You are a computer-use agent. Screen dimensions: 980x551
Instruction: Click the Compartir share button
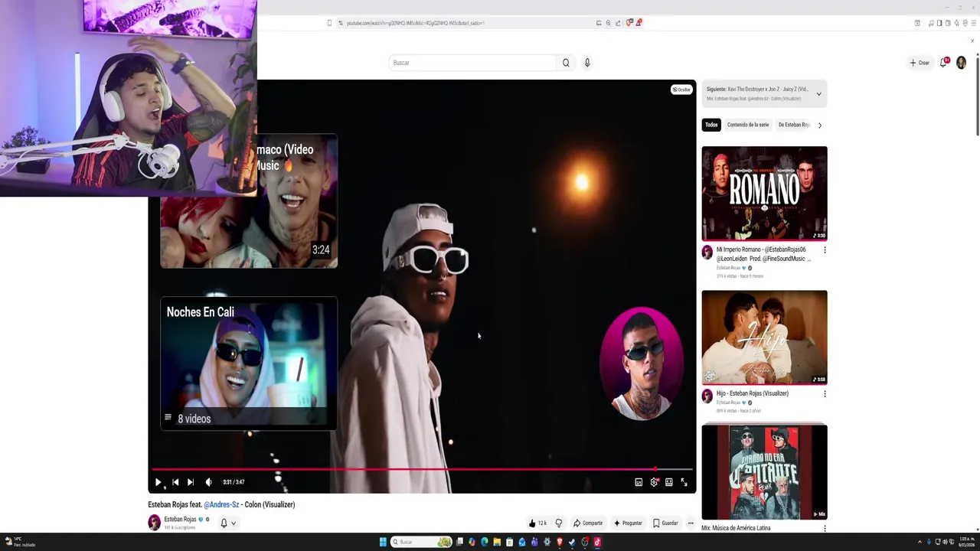588,523
